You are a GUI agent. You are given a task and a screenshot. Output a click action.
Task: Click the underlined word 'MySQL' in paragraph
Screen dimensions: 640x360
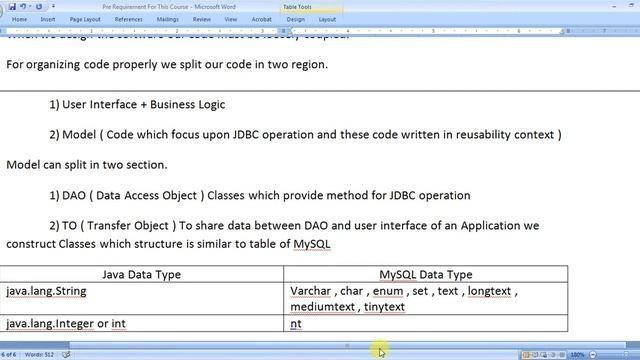point(312,244)
